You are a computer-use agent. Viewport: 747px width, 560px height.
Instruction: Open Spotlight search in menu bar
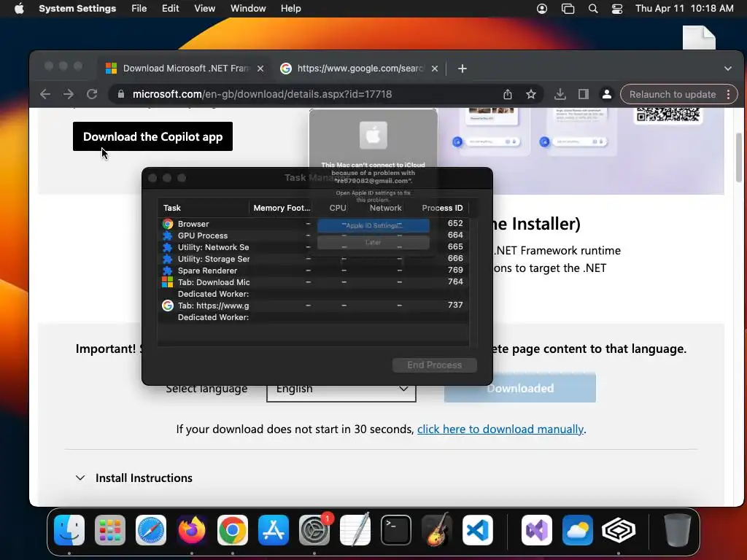(x=593, y=9)
